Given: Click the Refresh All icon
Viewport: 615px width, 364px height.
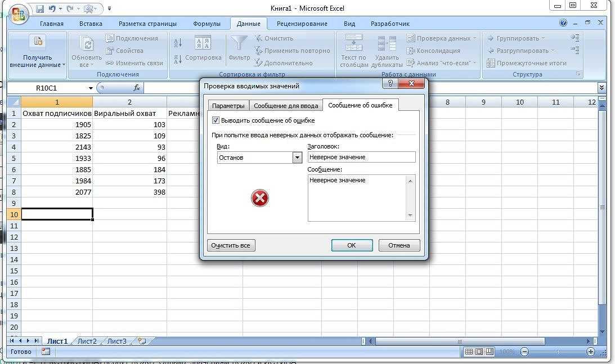Looking at the screenshot, I should pos(86,44).
